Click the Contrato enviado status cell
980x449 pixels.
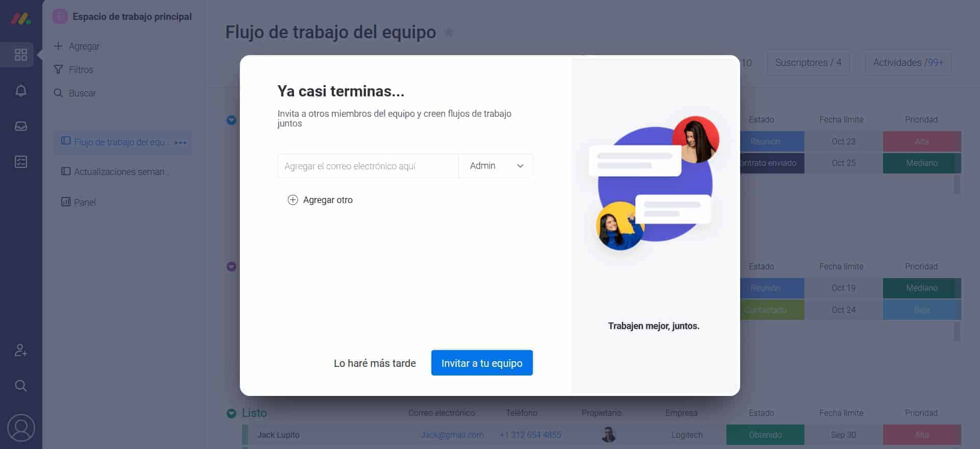tap(772, 163)
